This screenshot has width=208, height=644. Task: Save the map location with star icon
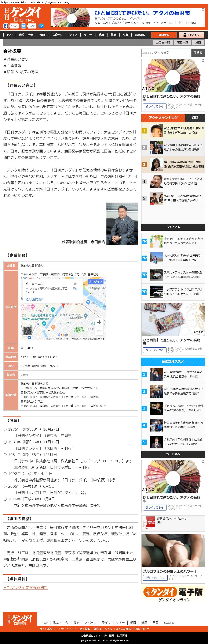coord(75,285)
